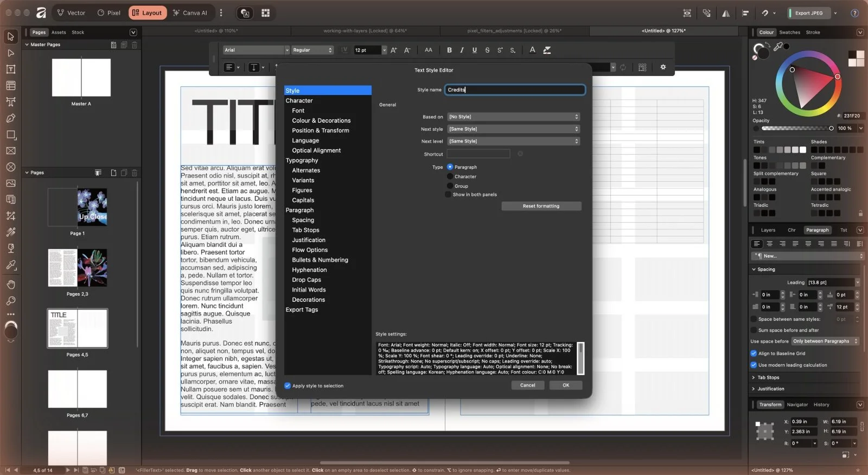Click the Reset formatting button

[x=541, y=206]
